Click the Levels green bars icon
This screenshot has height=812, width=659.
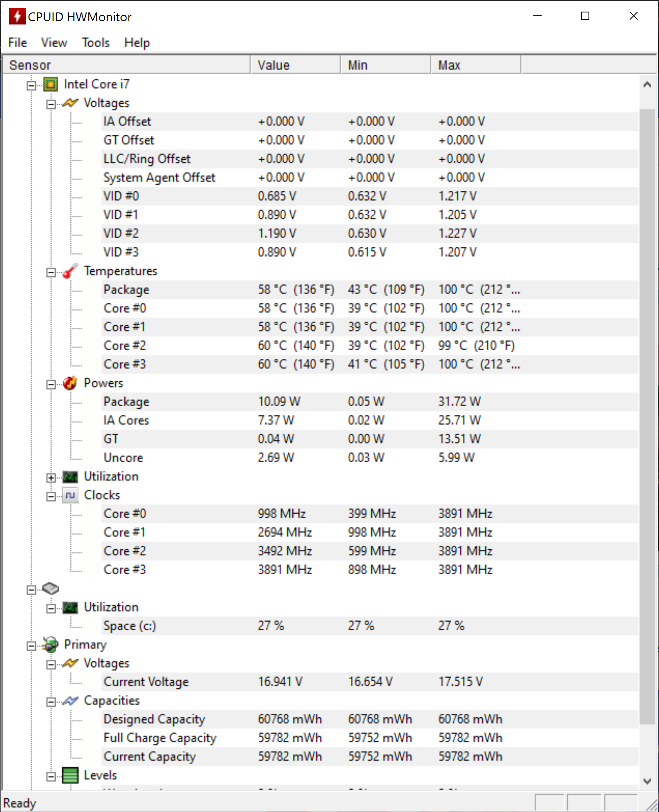(70, 775)
